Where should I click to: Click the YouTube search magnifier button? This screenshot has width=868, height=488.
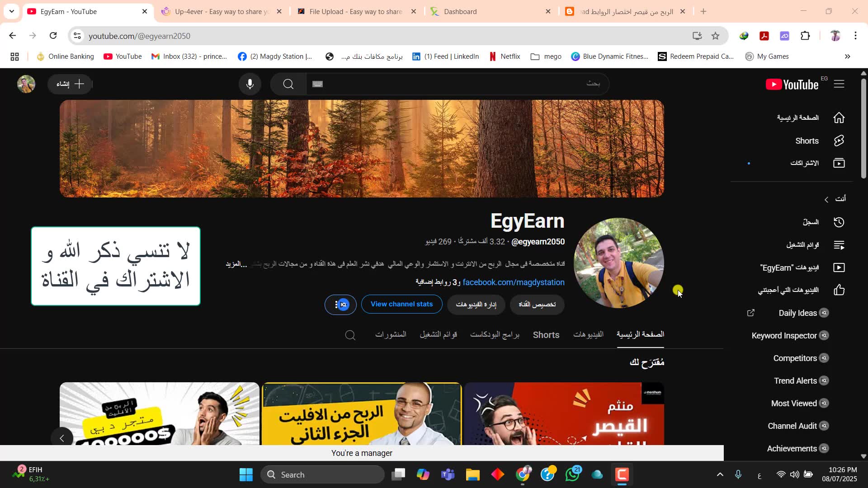(288, 84)
